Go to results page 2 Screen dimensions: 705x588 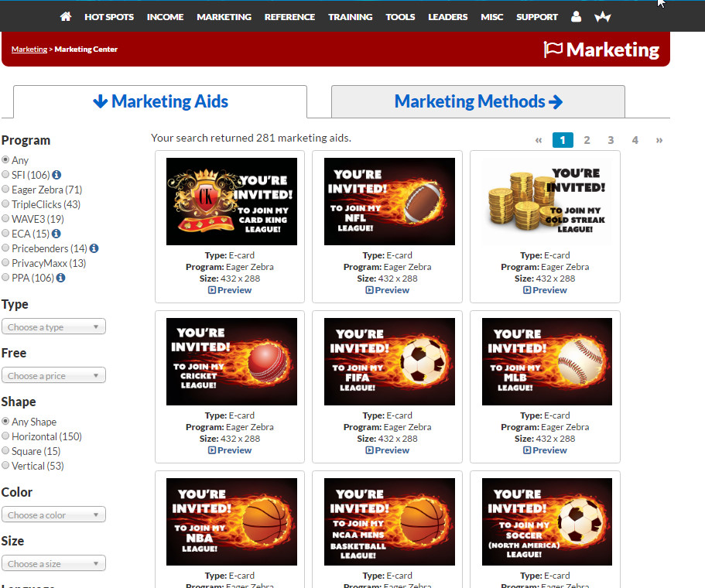tap(587, 140)
